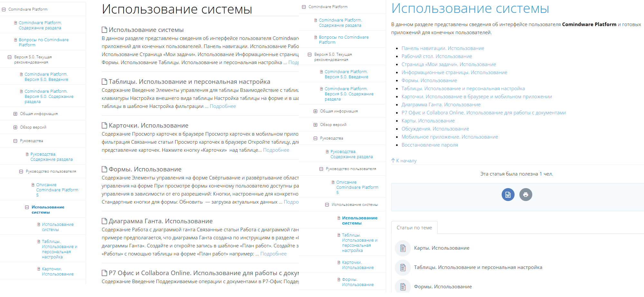Click Подробнее after the Карточки. Использование excerpt

(x=276, y=150)
